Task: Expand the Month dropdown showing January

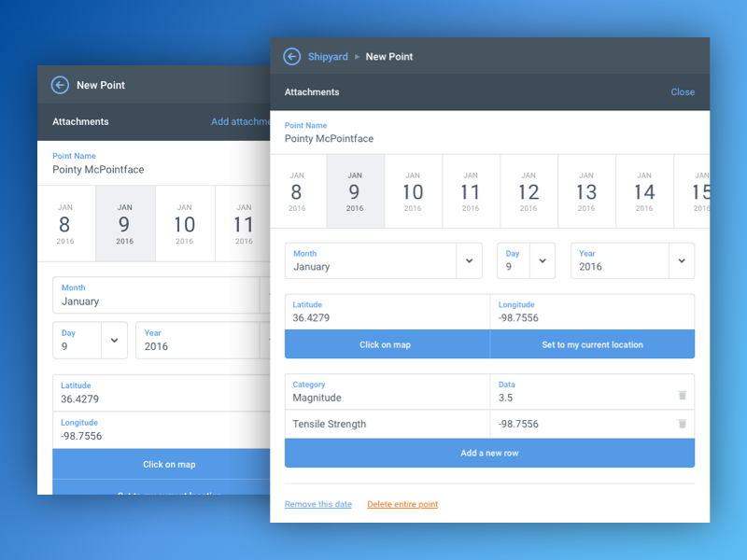Action: [469, 261]
